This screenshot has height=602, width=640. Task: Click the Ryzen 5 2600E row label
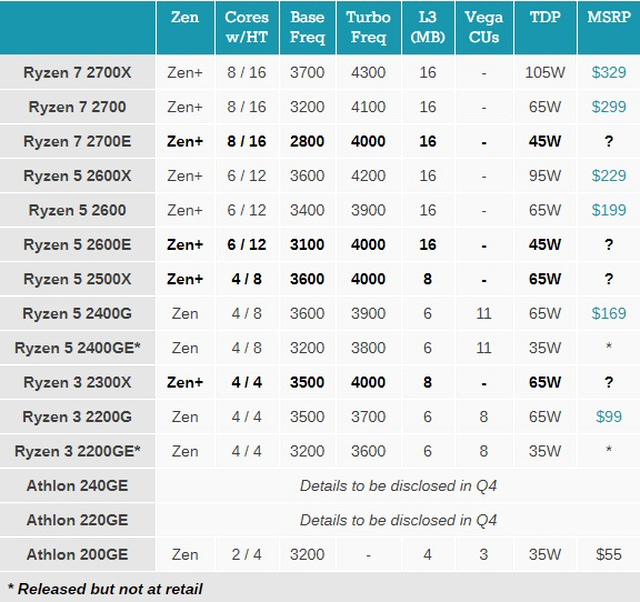[x=77, y=245]
